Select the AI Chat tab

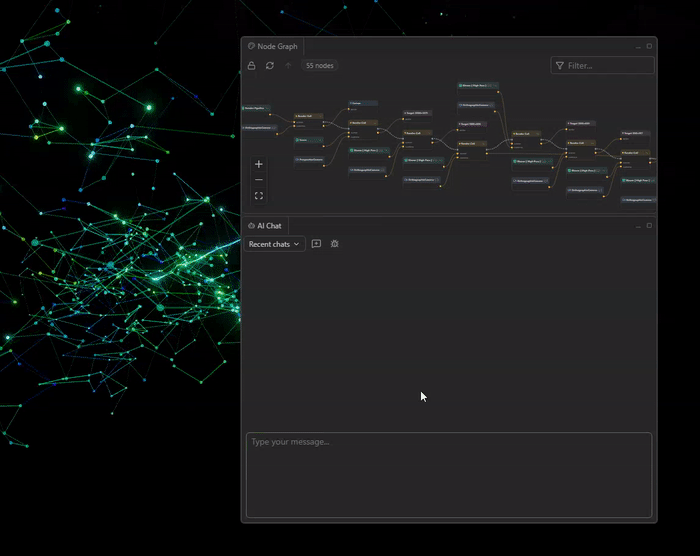tap(265, 226)
